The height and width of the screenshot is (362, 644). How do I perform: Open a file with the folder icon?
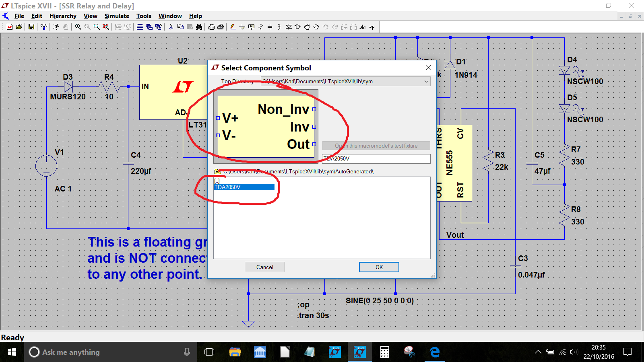click(19, 27)
